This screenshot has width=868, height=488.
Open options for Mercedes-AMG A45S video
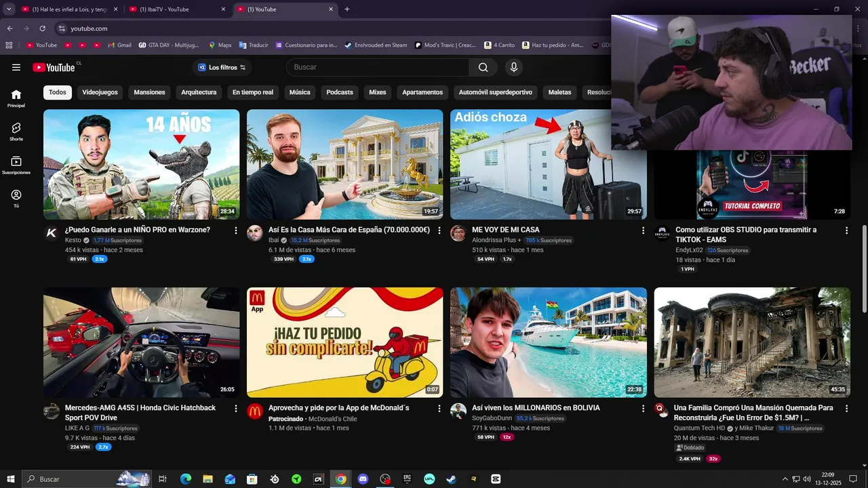pos(236,409)
